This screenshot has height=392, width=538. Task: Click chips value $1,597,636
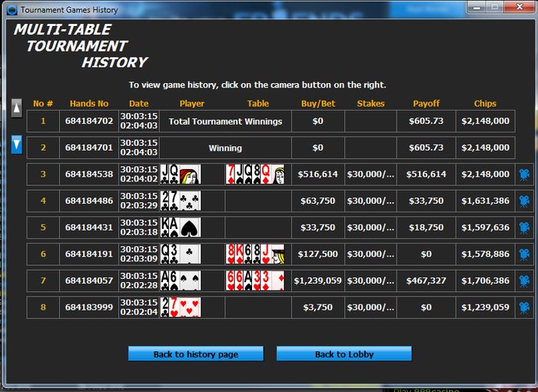tap(485, 228)
